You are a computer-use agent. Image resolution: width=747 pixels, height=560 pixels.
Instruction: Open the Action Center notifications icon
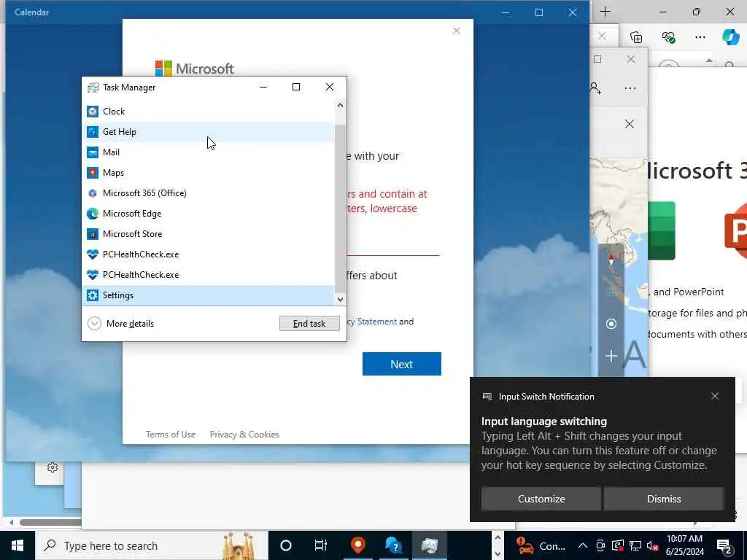[724, 547]
